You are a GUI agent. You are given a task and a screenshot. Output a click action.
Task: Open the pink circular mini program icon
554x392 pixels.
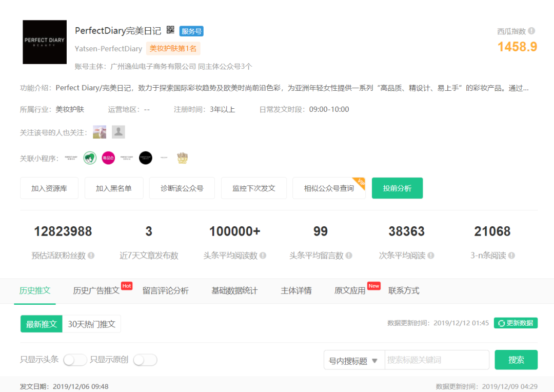point(108,158)
